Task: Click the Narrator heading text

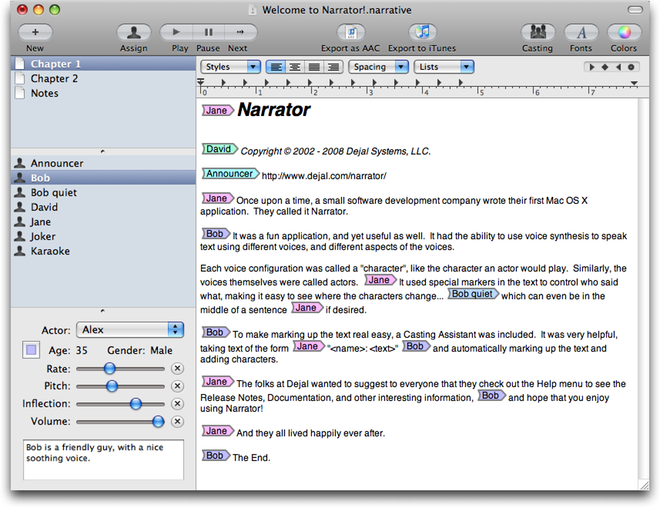Action: click(274, 110)
